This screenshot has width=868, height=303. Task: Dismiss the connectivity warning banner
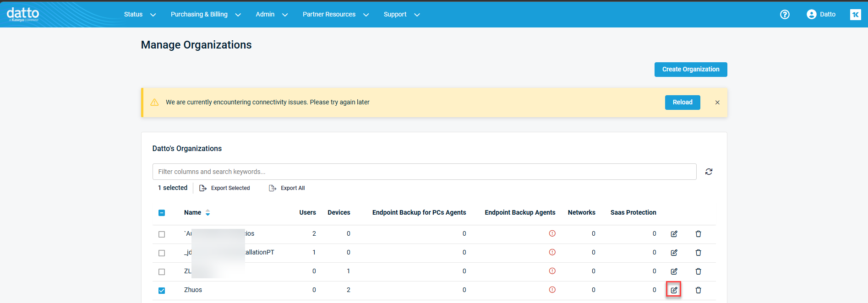click(717, 103)
